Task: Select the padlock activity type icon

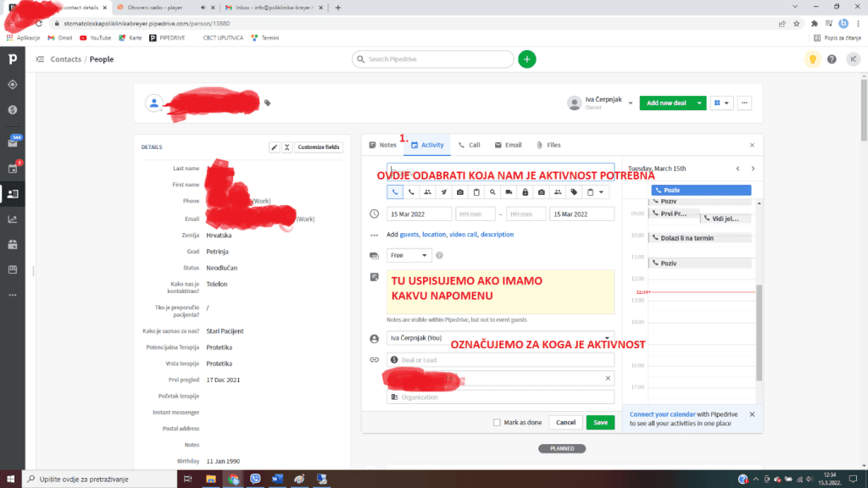Action: [526, 192]
